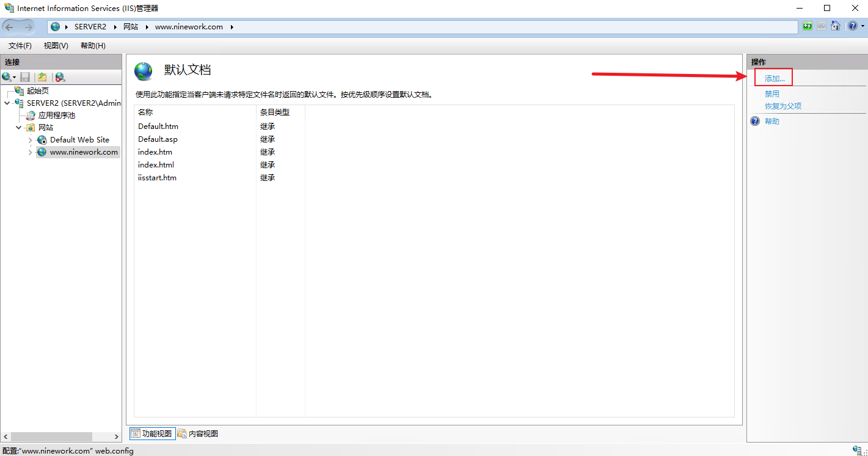868x456 pixels.
Task: Click the 添加... action link
Action: 775,79
